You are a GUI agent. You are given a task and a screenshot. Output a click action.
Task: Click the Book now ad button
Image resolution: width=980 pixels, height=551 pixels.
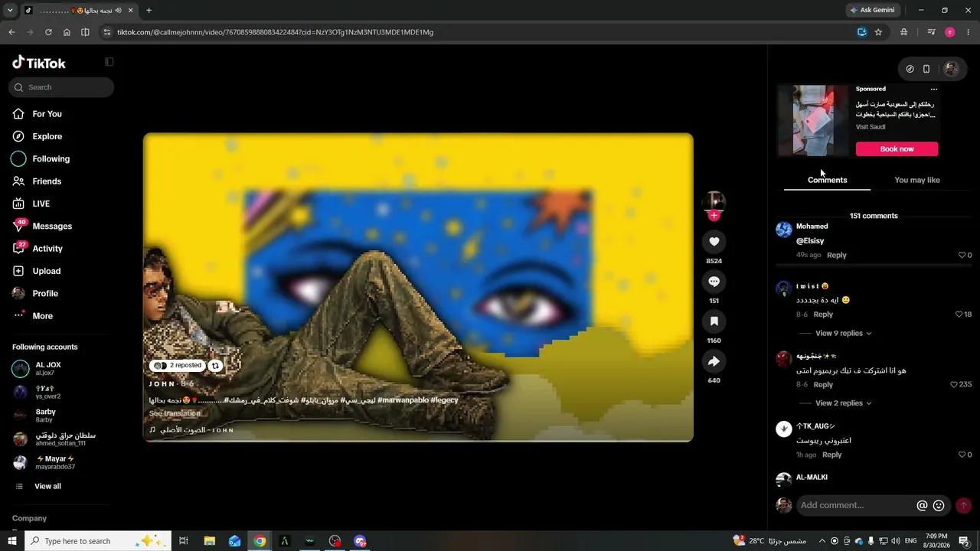(897, 149)
